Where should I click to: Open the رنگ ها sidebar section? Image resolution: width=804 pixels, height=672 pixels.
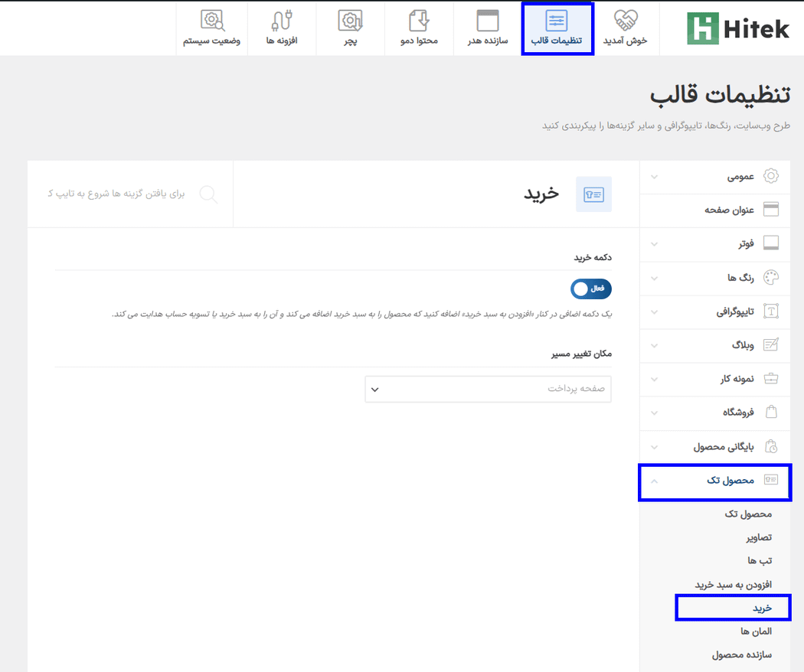714,278
